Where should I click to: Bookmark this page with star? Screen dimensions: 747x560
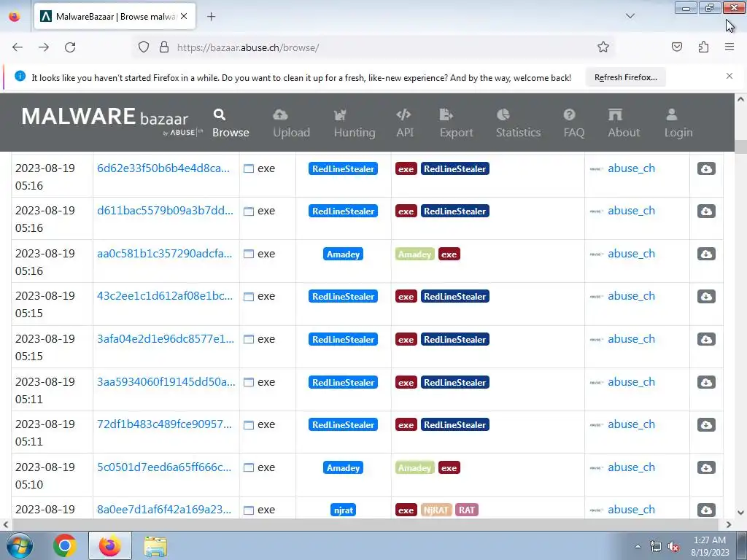pos(603,47)
